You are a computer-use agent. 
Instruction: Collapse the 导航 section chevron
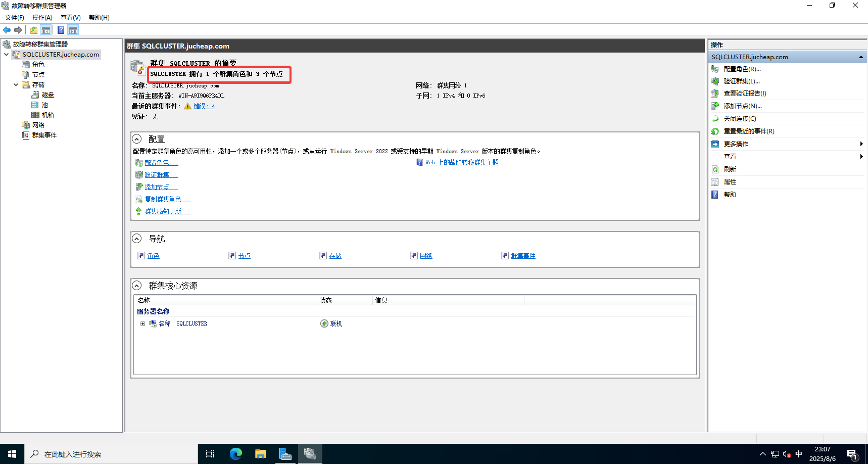[137, 239]
